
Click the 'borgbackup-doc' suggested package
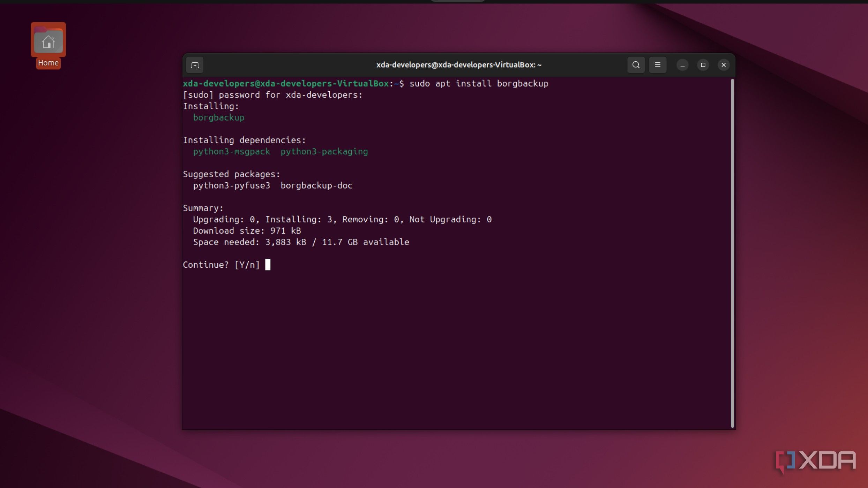(x=316, y=185)
